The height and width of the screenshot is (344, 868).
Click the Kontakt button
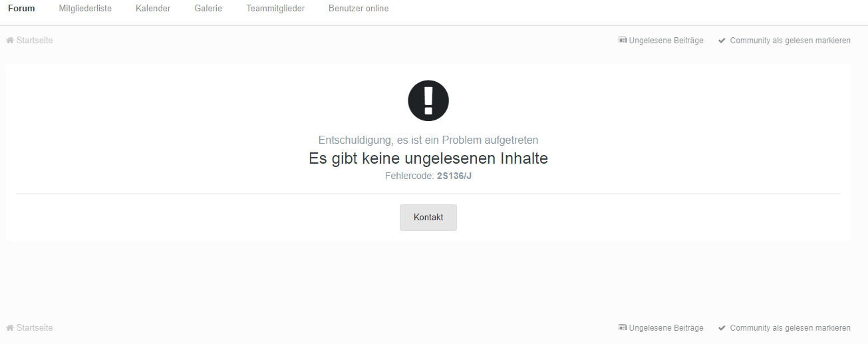428,218
